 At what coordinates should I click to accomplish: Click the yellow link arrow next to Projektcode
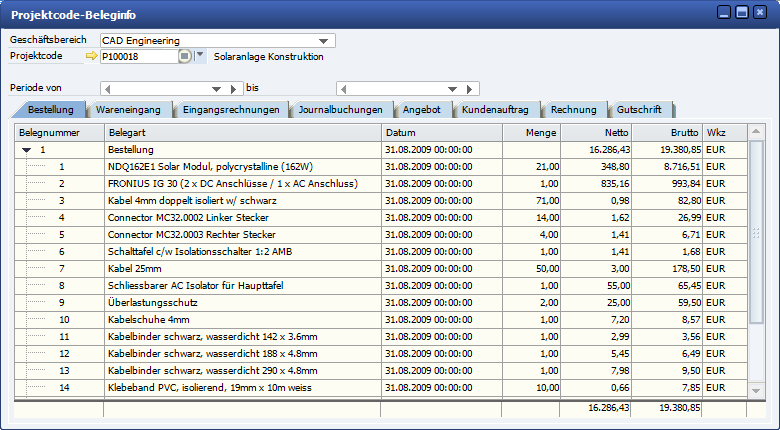point(92,56)
